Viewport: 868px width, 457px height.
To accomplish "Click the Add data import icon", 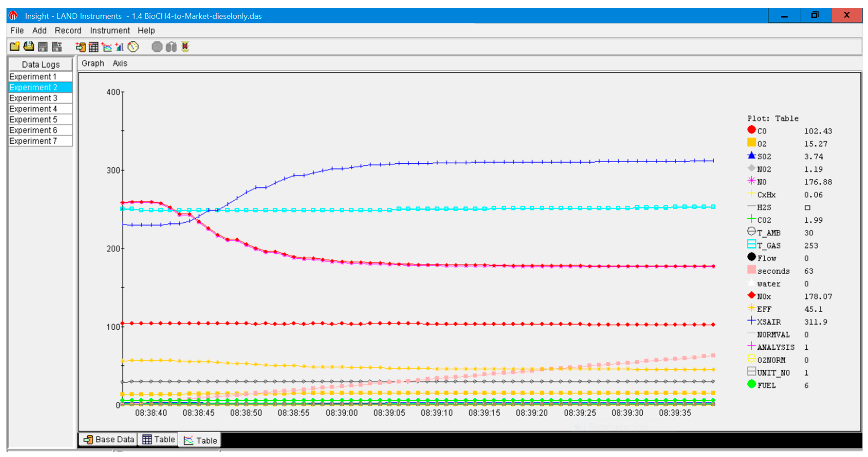I will (x=80, y=47).
